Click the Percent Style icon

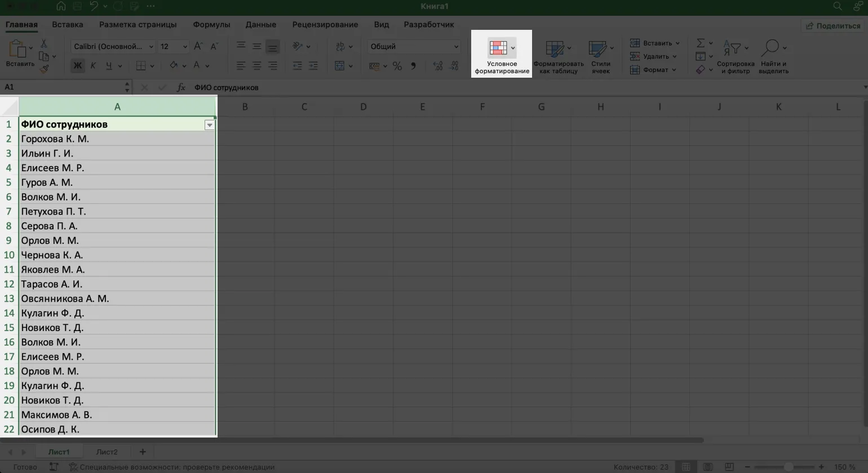coord(397,66)
